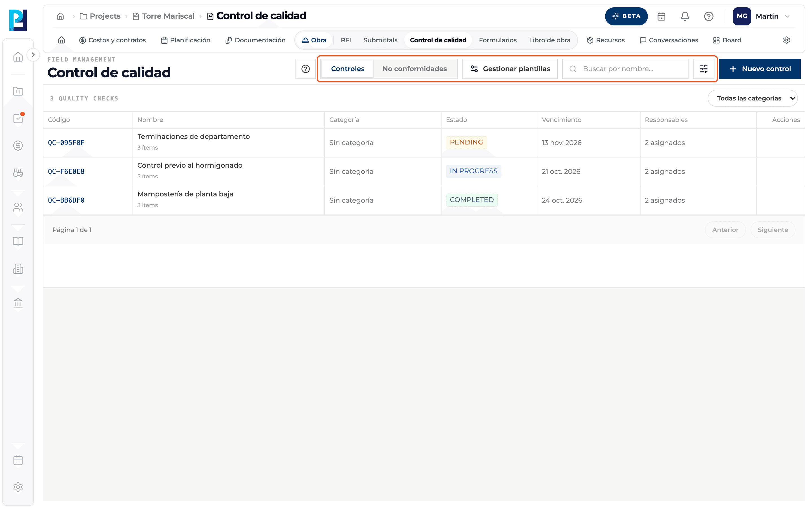Open the sidebar open-book icon

(18, 242)
